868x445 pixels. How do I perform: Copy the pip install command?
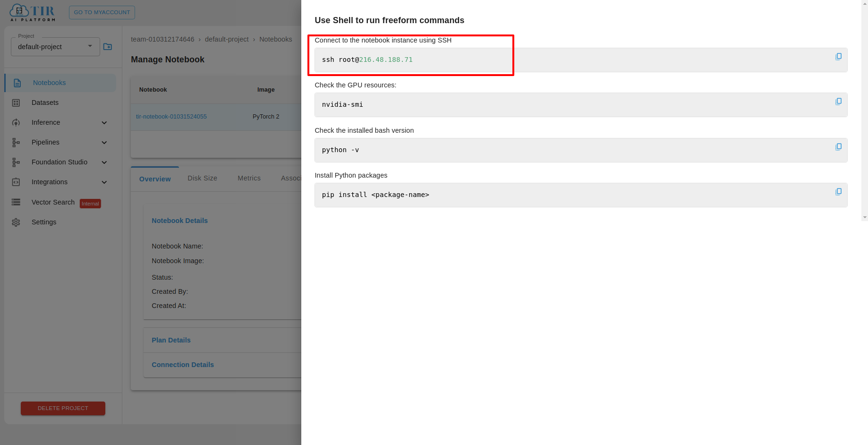click(838, 192)
